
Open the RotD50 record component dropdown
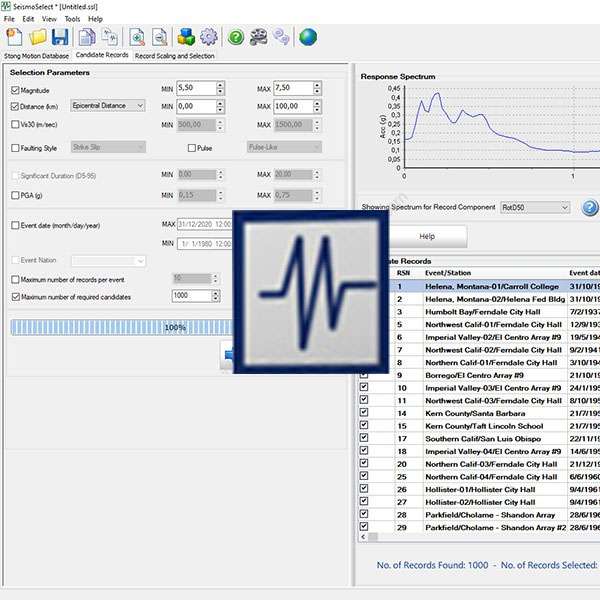(x=535, y=208)
